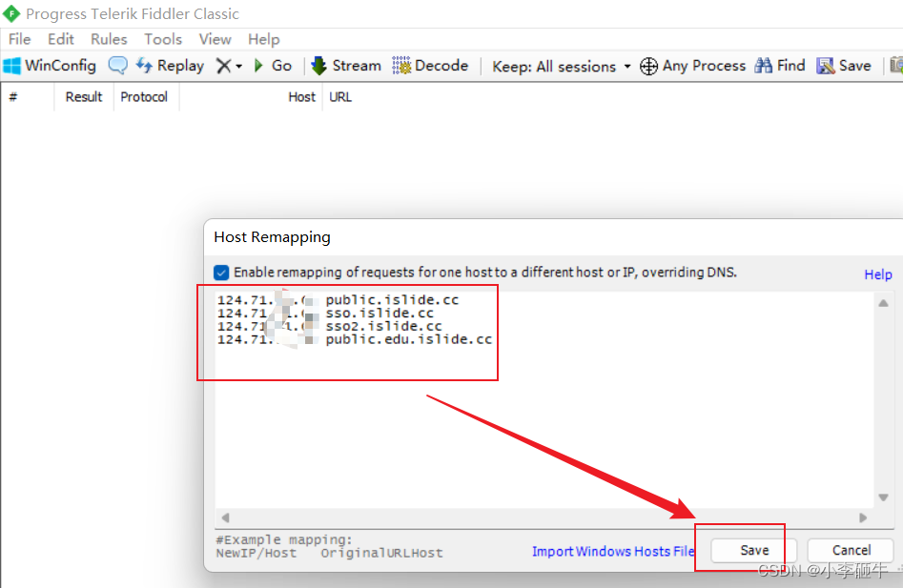Open the File menu

(x=20, y=39)
